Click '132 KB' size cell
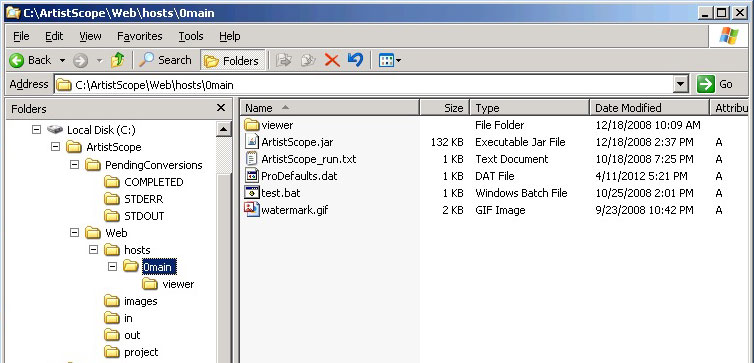 447,142
